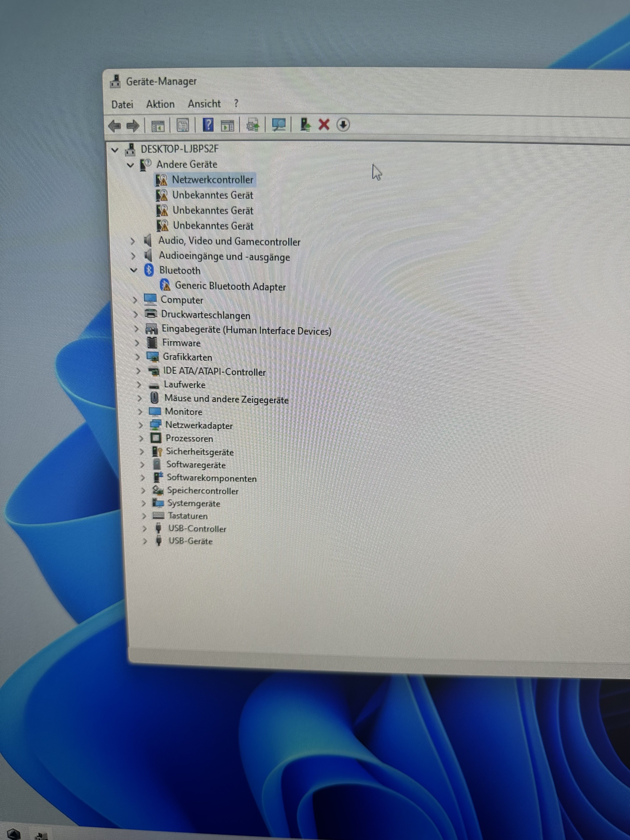Select Generic Bluetooth Adapter entry
Image resolution: width=630 pixels, height=840 pixels.
click(x=230, y=286)
